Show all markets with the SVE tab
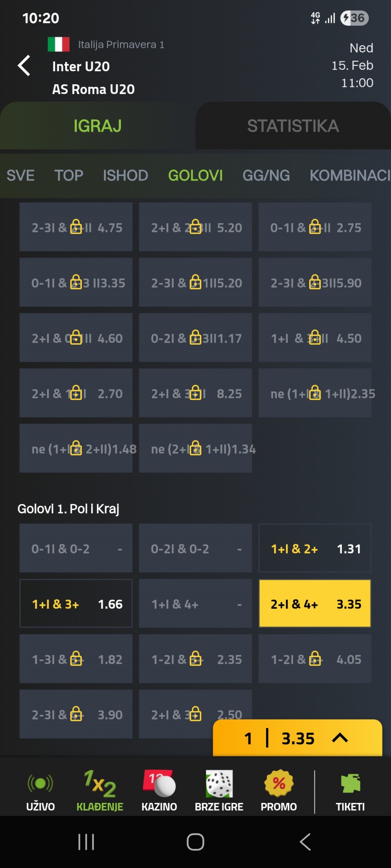391x868 pixels. click(20, 176)
